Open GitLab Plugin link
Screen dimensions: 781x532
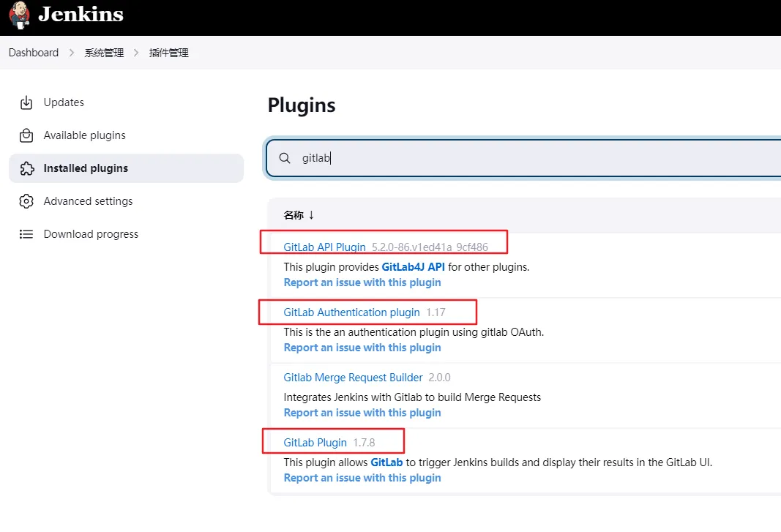click(315, 443)
